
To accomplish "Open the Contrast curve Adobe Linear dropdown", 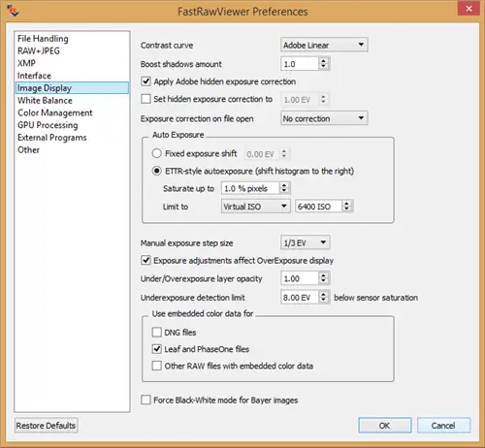I will coord(324,45).
